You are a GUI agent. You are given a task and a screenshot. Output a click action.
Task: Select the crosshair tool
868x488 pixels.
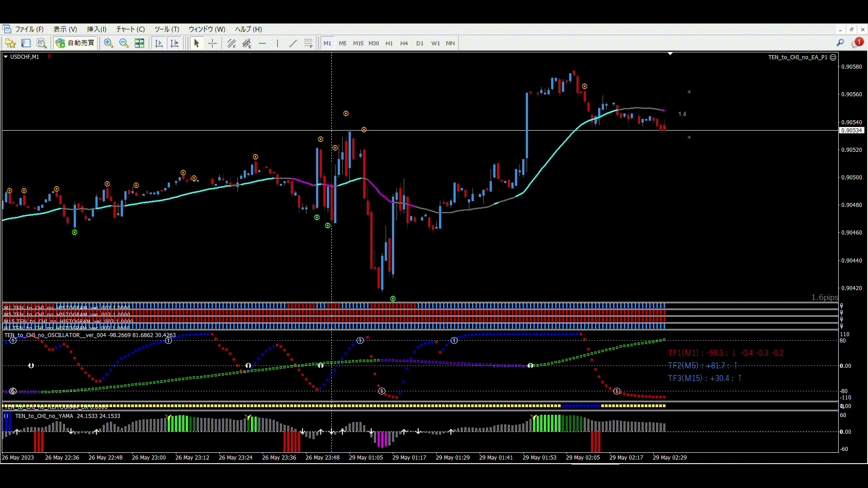click(212, 43)
